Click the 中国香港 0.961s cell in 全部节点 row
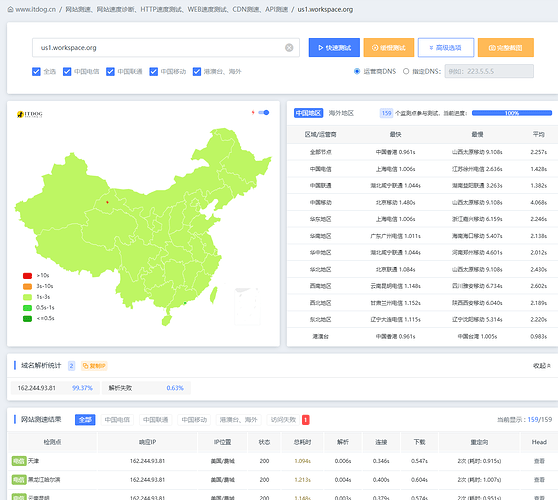 point(395,152)
